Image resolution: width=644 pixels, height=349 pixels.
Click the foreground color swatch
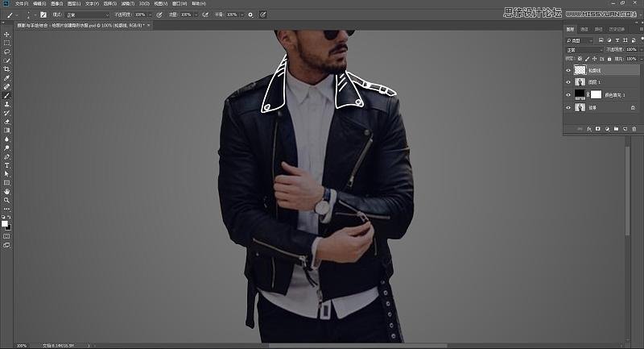click(x=5, y=223)
